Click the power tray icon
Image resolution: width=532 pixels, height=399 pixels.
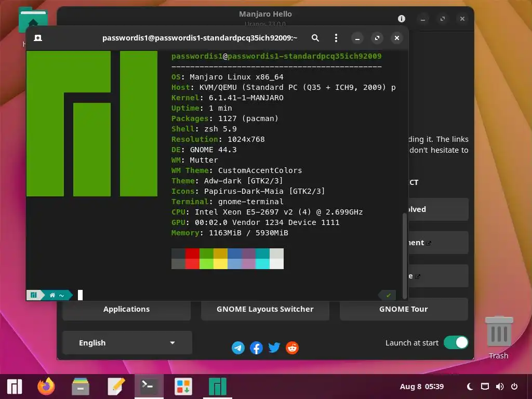514,387
